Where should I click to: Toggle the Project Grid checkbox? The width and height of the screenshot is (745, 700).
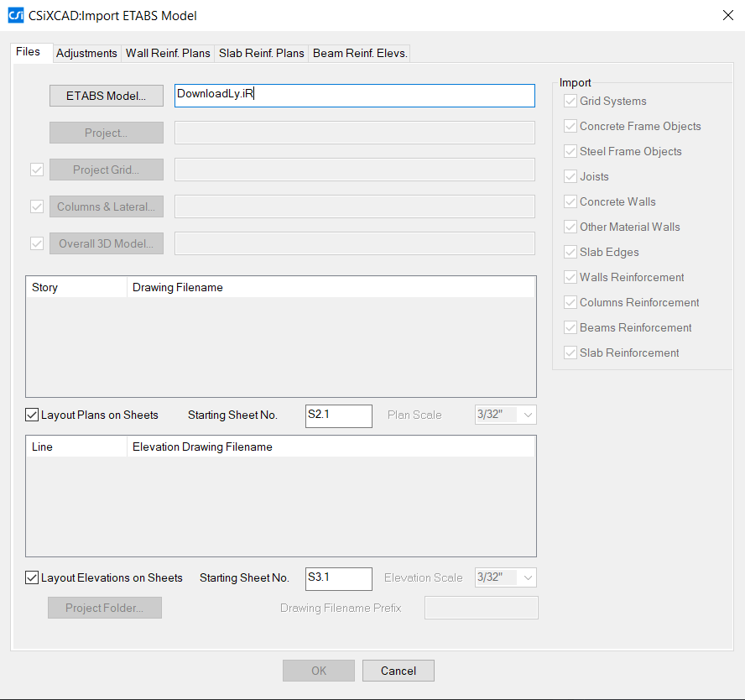[37, 170]
